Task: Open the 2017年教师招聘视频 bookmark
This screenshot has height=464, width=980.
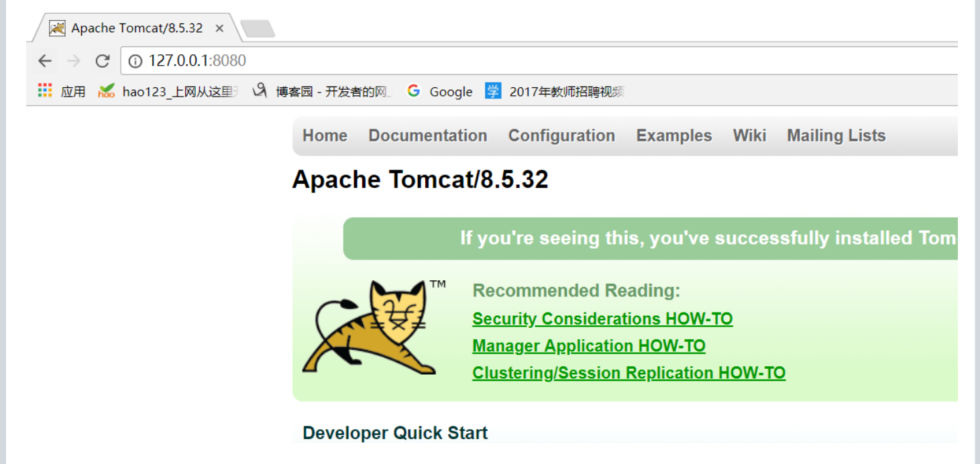Action: (x=556, y=91)
